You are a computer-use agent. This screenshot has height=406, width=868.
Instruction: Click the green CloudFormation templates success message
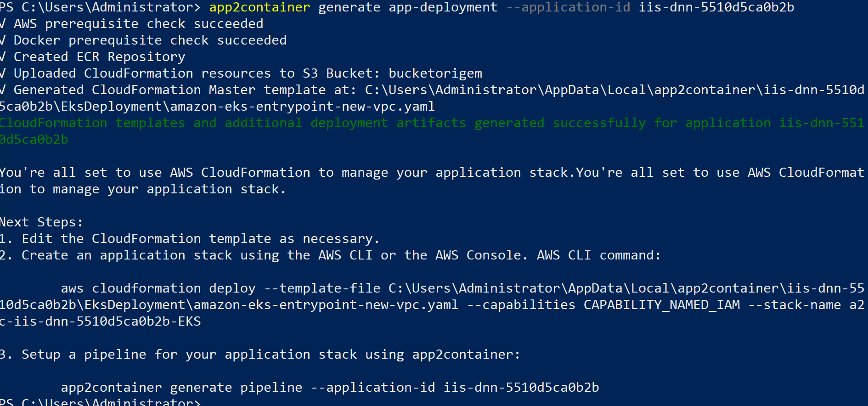coord(432,131)
